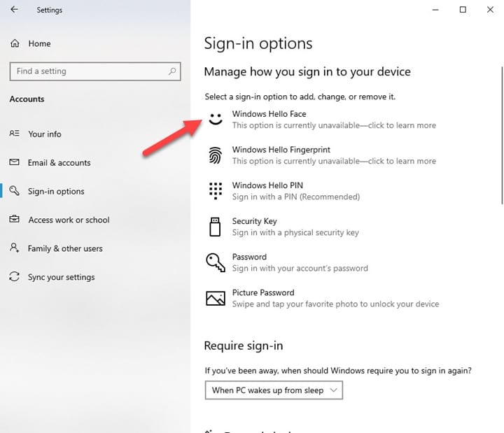Image resolution: width=504 pixels, height=433 pixels.
Task: Open Family & other users
Action: tap(65, 248)
